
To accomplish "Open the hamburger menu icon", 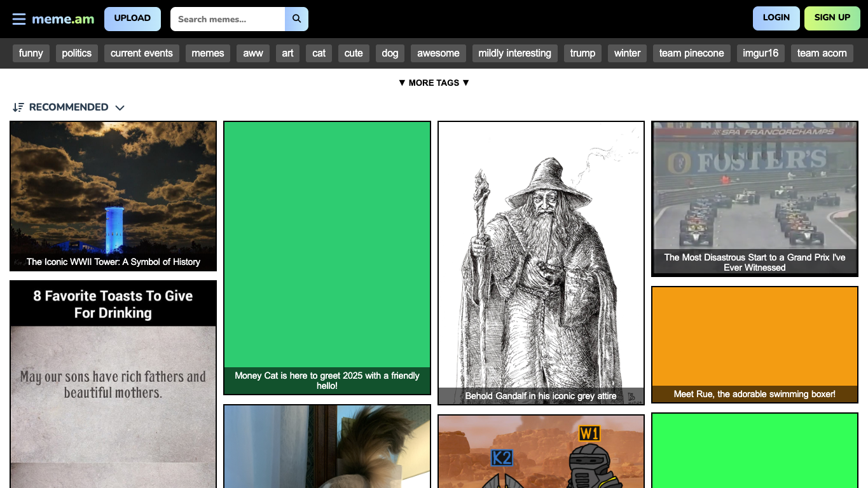I will (19, 19).
